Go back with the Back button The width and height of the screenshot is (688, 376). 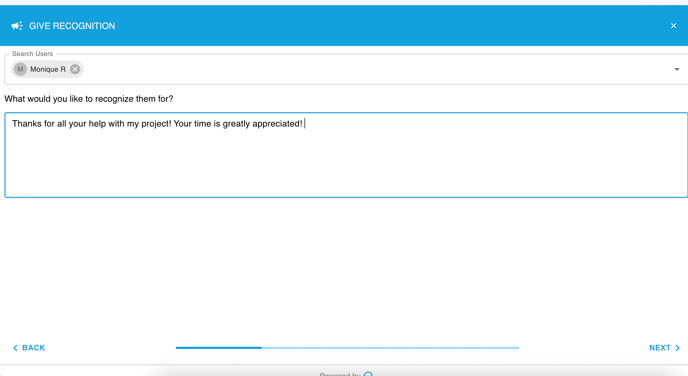29,348
